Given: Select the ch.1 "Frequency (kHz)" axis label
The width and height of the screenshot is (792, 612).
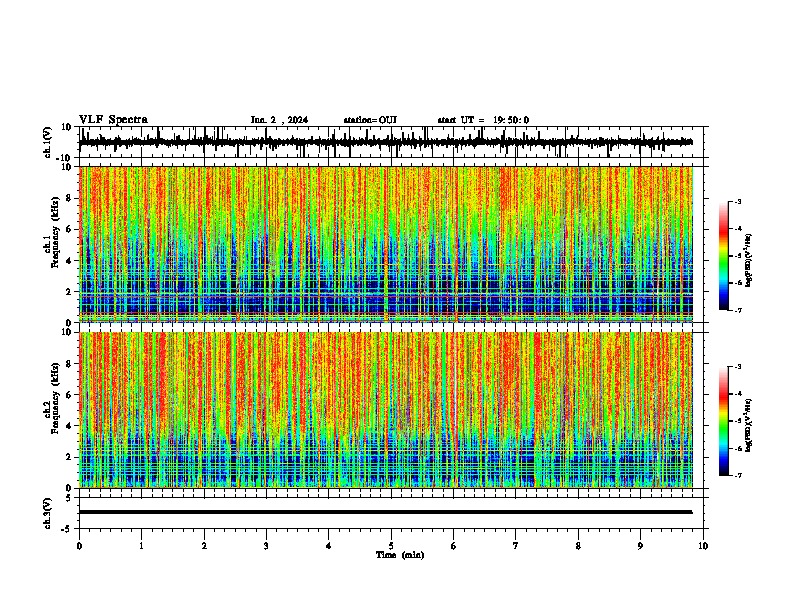Looking at the screenshot, I should click(56, 232).
